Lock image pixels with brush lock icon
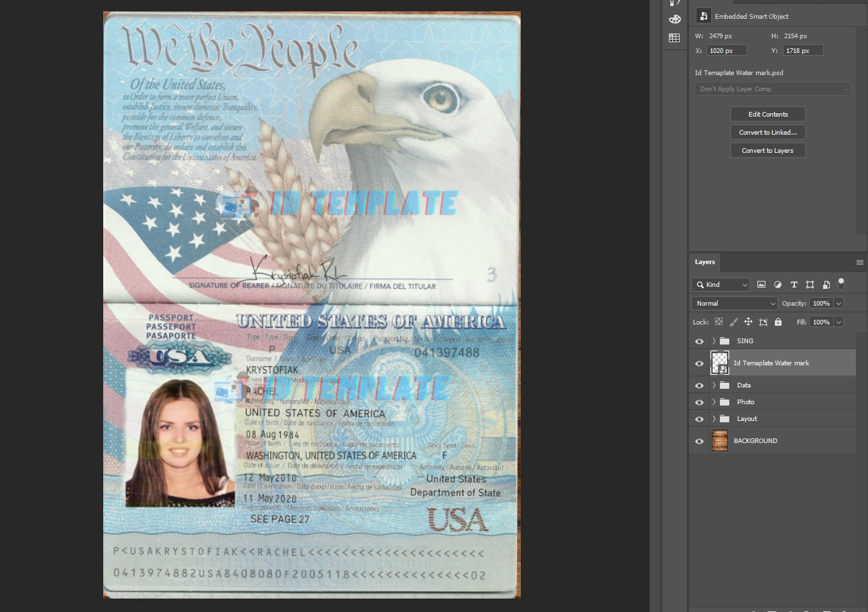 733,322
